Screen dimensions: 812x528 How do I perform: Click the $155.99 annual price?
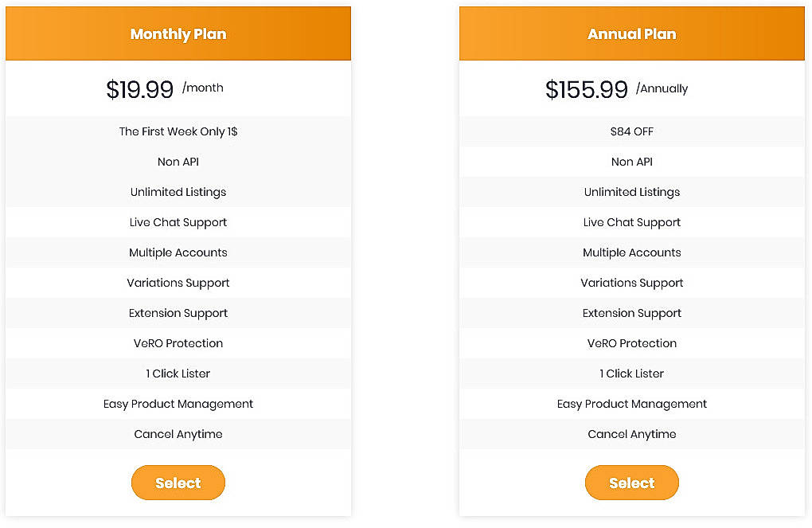coord(588,89)
